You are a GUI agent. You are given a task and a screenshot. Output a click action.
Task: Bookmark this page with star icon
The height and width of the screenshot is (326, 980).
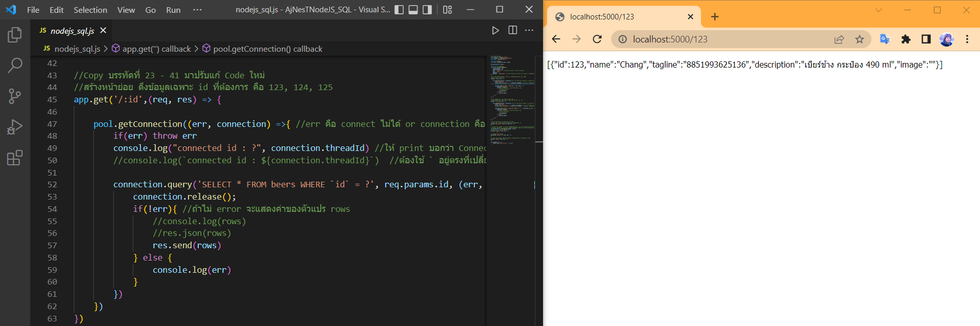[x=860, y=39]
